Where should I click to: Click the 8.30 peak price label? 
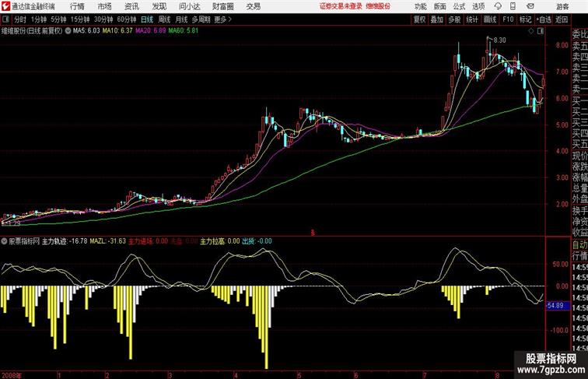(499, 40)
